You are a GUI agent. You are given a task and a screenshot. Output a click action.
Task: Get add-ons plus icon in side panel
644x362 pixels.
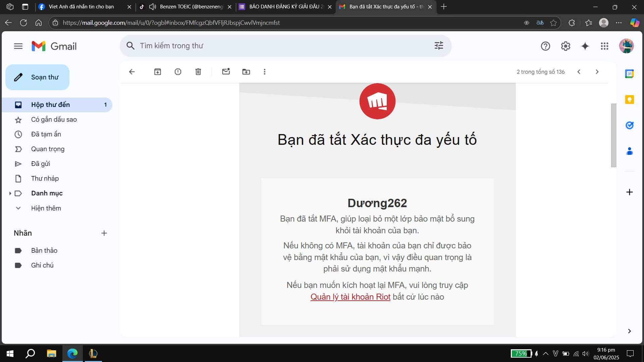tap(630, 192)
